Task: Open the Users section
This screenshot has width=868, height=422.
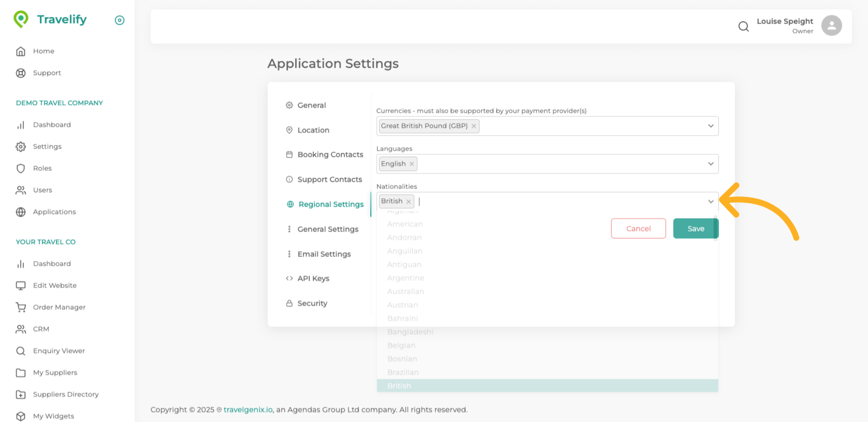Action: (x=42, y=190)
